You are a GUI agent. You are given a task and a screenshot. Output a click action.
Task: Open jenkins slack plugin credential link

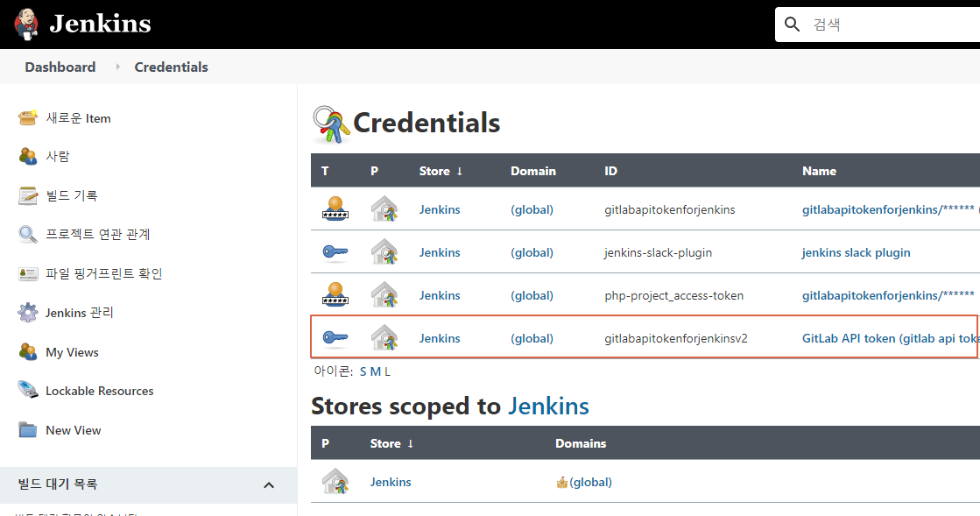[856, 252]
